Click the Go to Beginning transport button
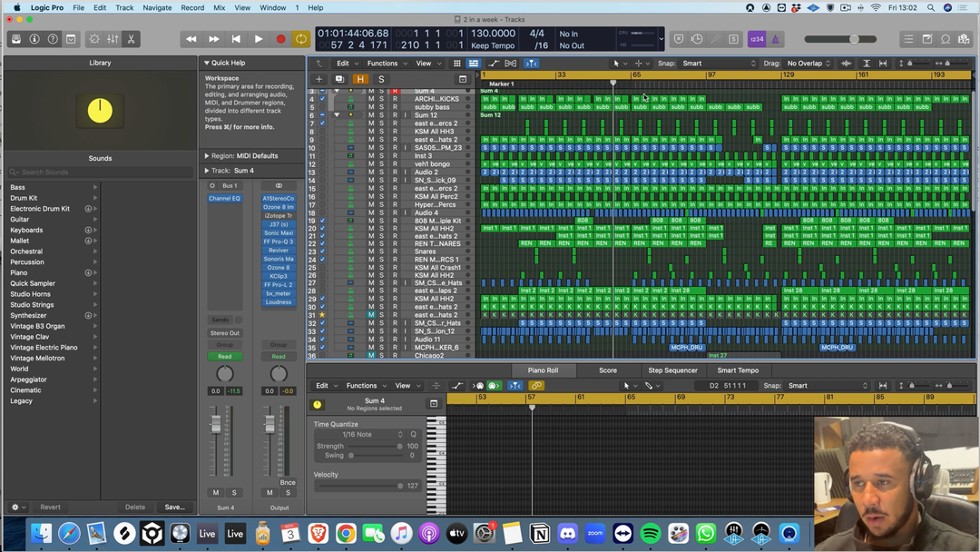The image size is (980, 552). tap(236, 39)
